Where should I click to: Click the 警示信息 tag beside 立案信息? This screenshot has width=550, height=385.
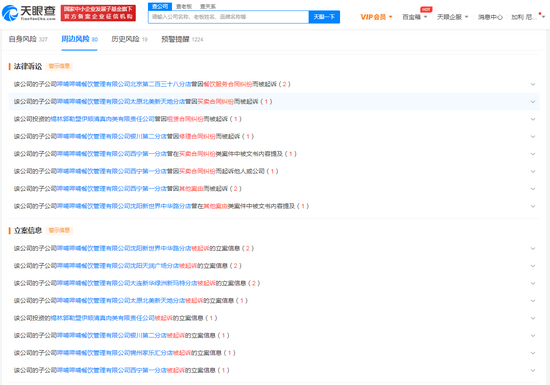59,230
